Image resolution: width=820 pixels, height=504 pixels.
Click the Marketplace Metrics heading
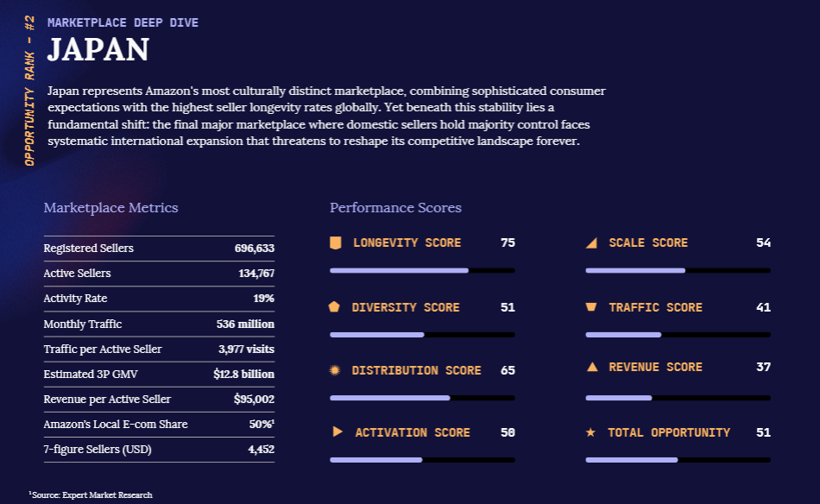coord(110,208)
